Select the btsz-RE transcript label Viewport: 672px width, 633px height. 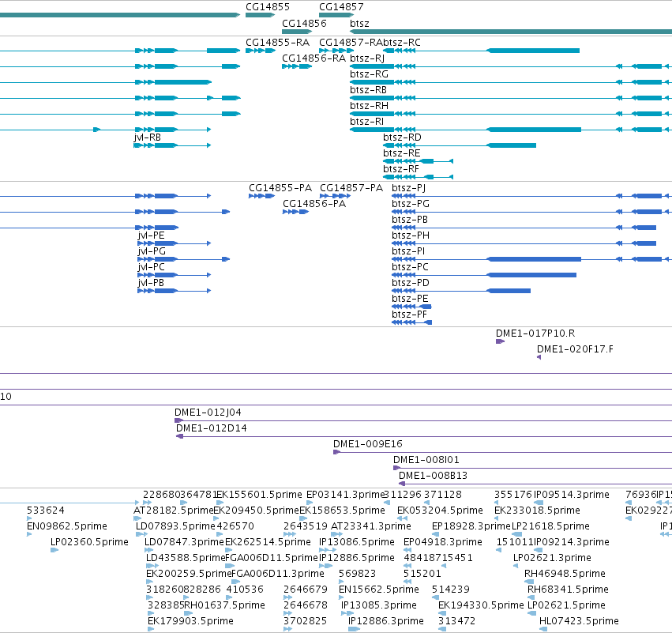(402, 153)
